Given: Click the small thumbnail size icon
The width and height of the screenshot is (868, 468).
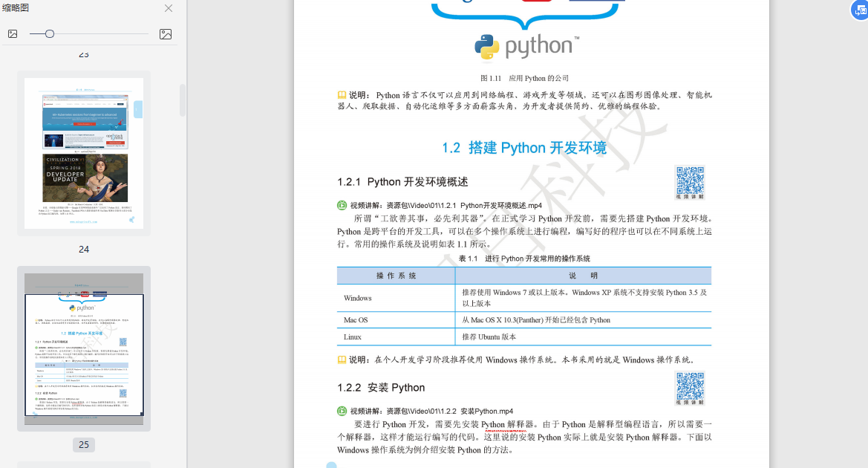Looking at the screenshot, I should tap(13, 33).
